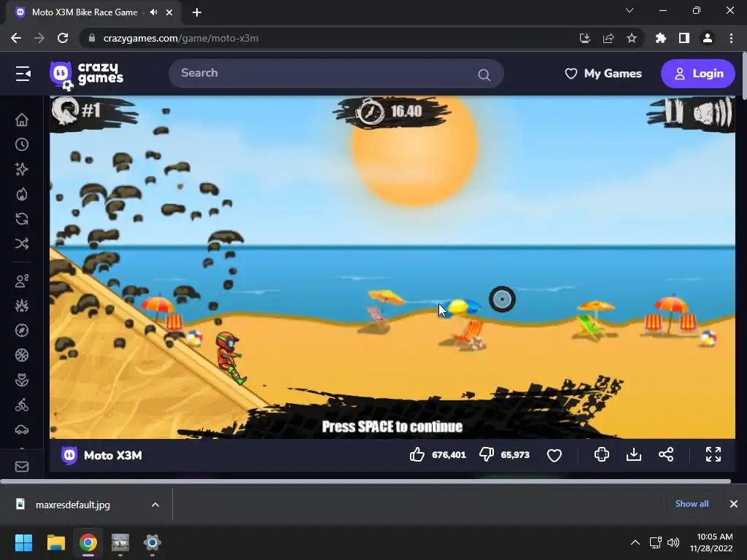
Task: Share this page from address bar
Action: click(x=608, y=38)
